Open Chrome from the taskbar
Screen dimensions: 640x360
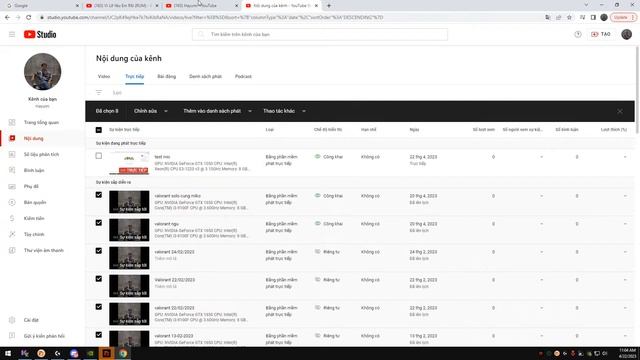point(122,353)
